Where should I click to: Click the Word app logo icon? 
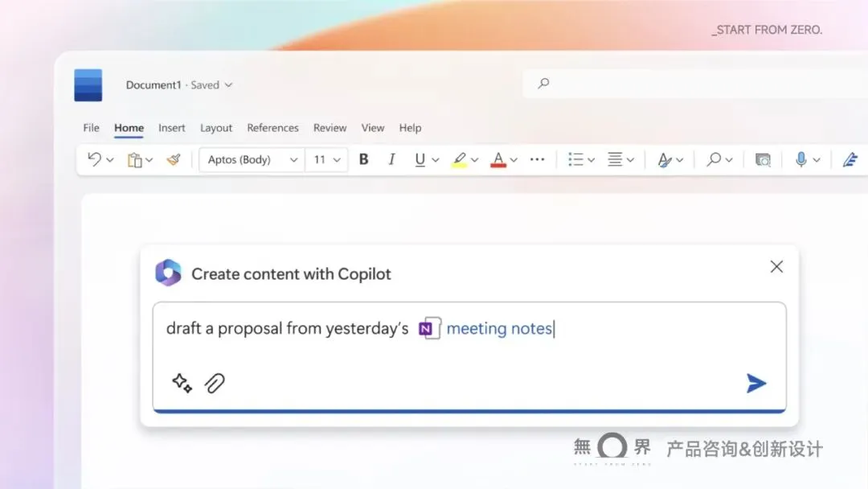click(88, 85)
